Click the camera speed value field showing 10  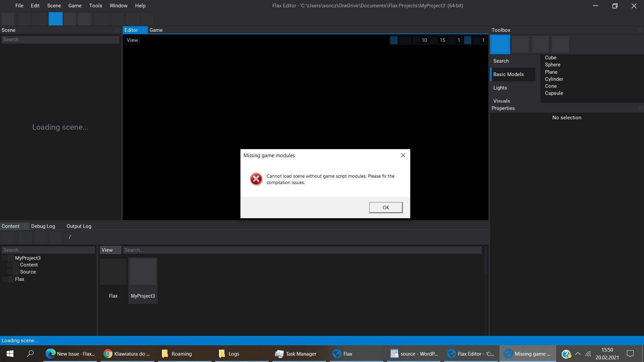pyautogui.click(x=421, y=40)
